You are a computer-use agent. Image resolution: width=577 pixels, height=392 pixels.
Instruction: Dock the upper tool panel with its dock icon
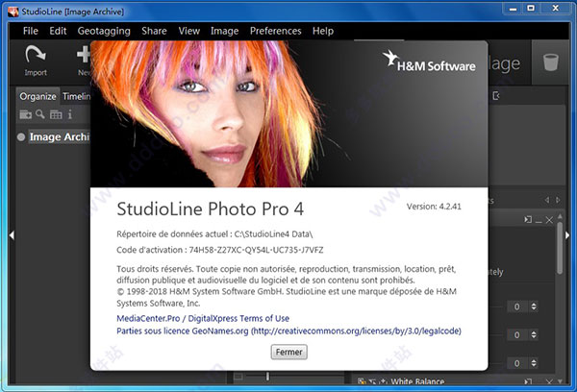tap(528, 219)
